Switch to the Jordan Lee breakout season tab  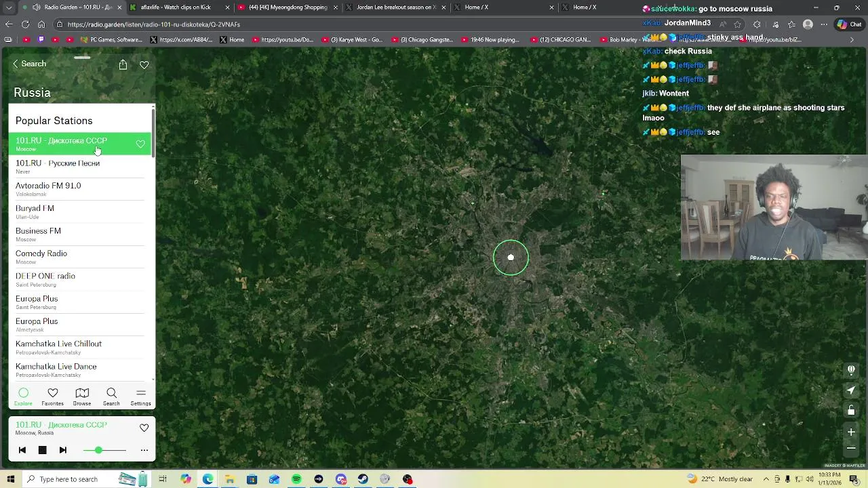396,7
